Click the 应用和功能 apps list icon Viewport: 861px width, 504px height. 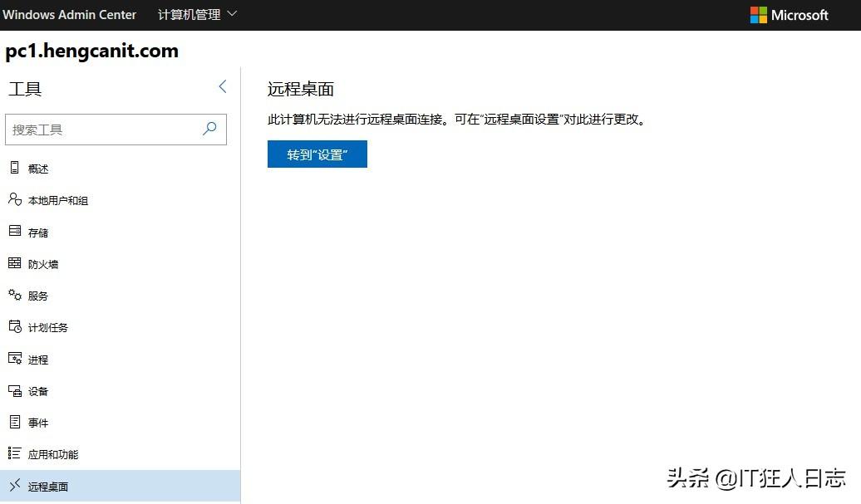coord(15,453)
